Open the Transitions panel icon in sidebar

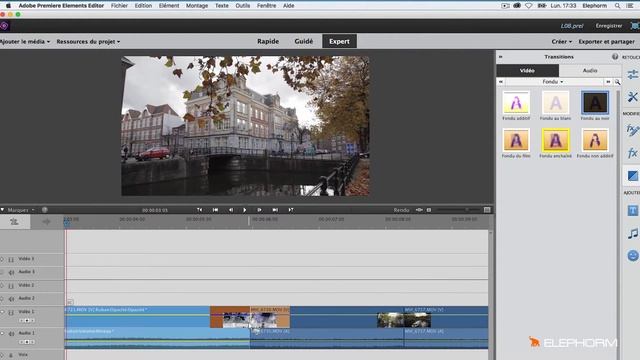point(632,176)
